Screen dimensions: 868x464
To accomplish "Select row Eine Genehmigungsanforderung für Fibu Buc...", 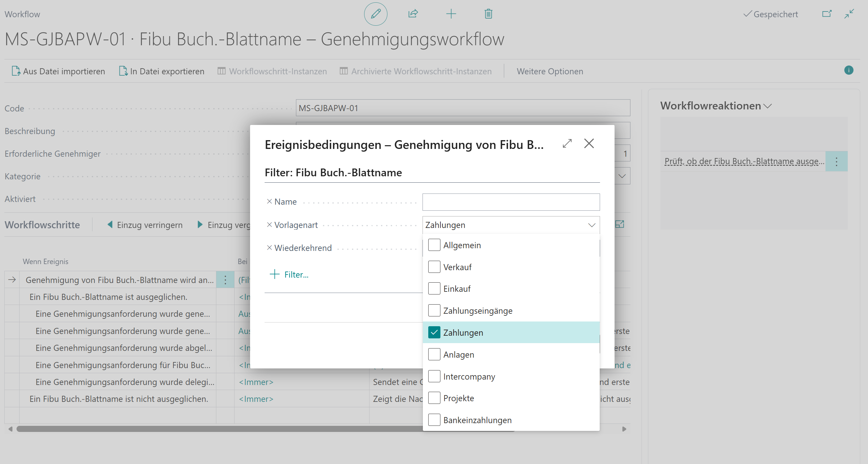I will tap(123, 365).
